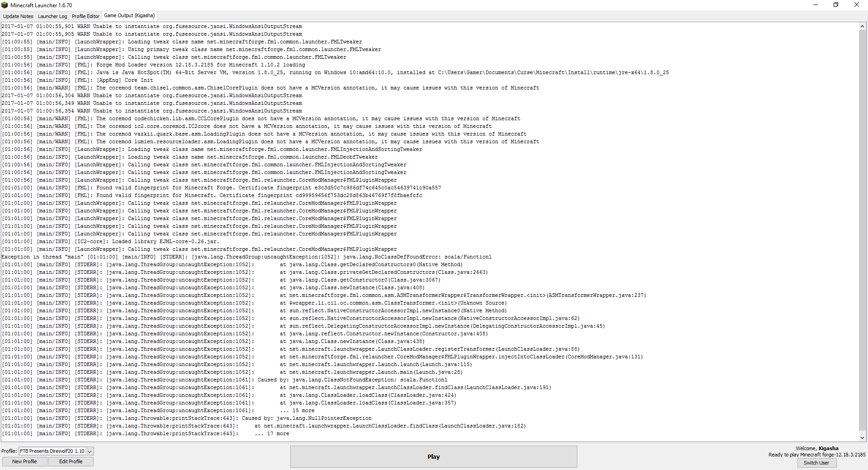This screenshot has width=868, height=470.
Task: Click the ChiselCorePlugin coremod warning line
Action: pos(270,88)
